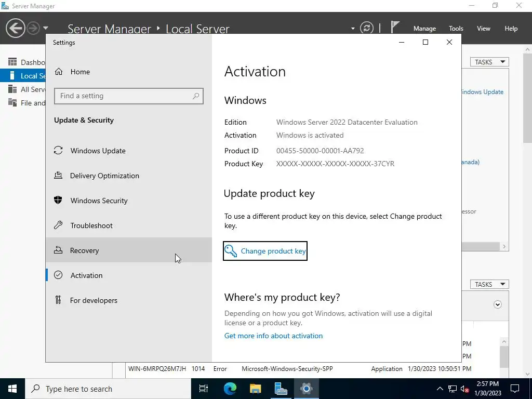Click horizontal scrollbar right arrow

coord(504,247)
